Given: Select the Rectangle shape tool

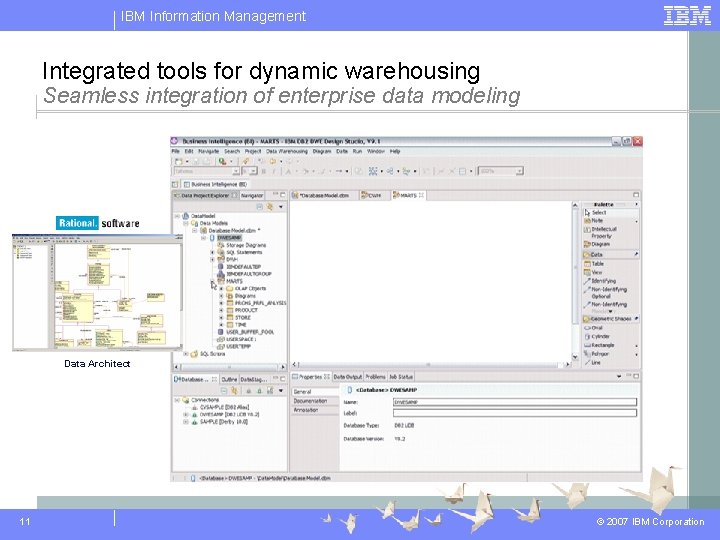Looking at the screenshot, I should tap(602, 345).
